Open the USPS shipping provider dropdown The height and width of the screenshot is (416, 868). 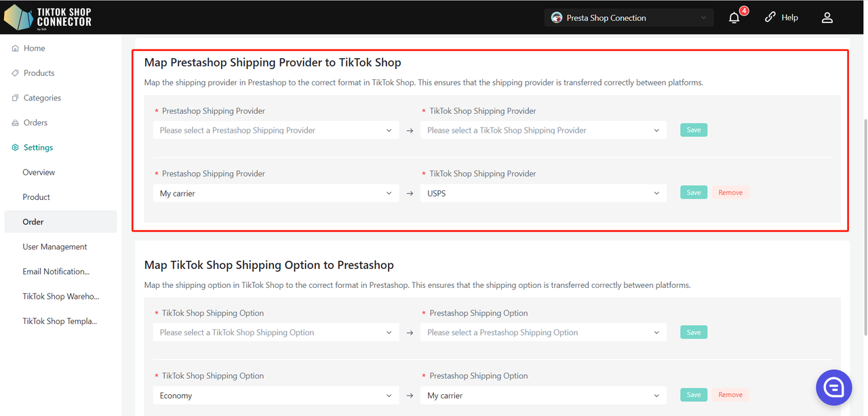point(543,193)
